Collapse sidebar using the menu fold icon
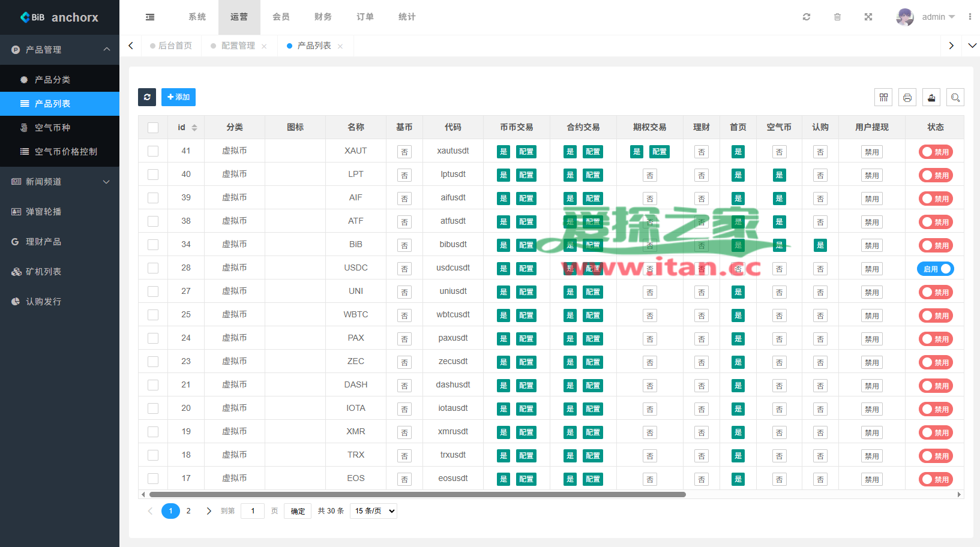Screen dimensions: 980x547 pos(150,17)
